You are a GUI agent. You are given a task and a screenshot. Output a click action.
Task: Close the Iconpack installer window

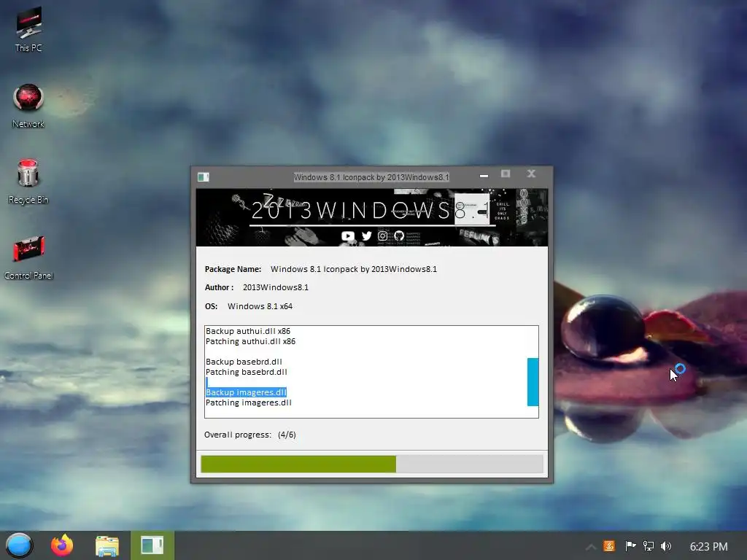531,174
